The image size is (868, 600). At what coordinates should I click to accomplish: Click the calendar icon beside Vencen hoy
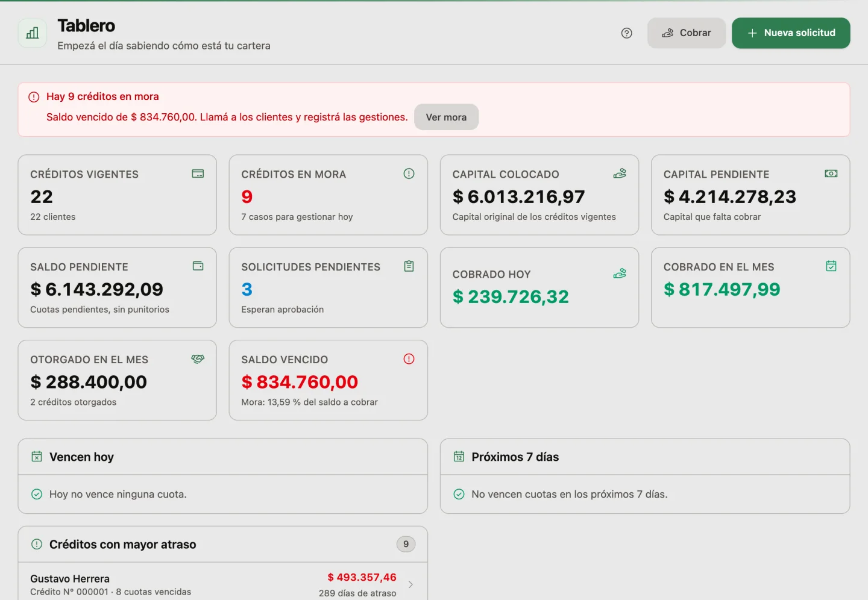pos(37,457)
